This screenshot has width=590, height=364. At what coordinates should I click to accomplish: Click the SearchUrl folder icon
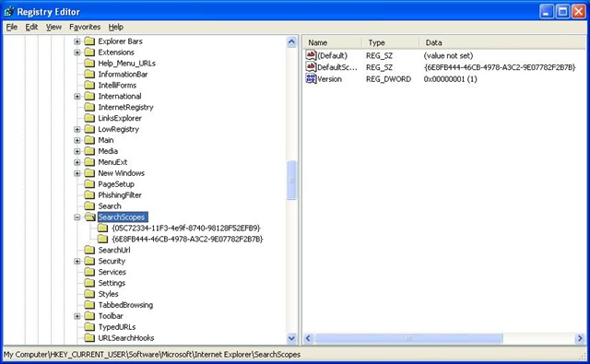tap(89, 250)
